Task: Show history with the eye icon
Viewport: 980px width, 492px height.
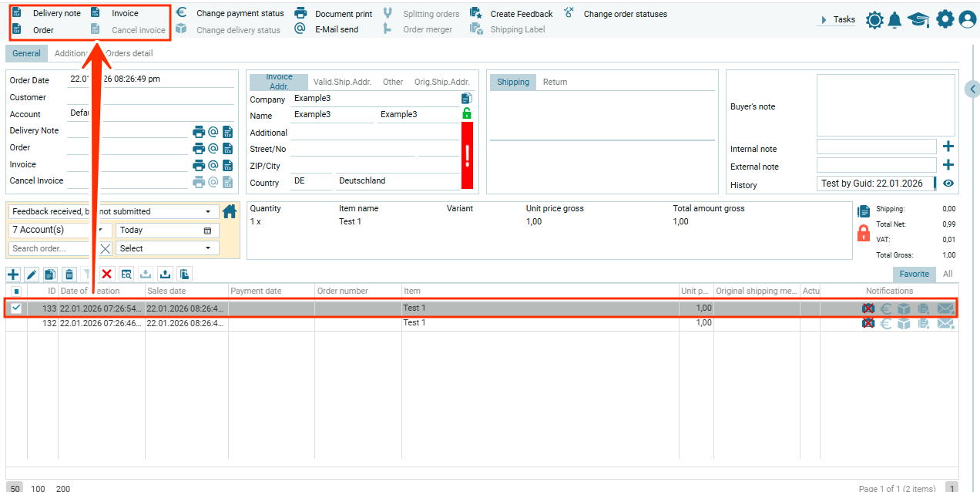Action: 948,184
